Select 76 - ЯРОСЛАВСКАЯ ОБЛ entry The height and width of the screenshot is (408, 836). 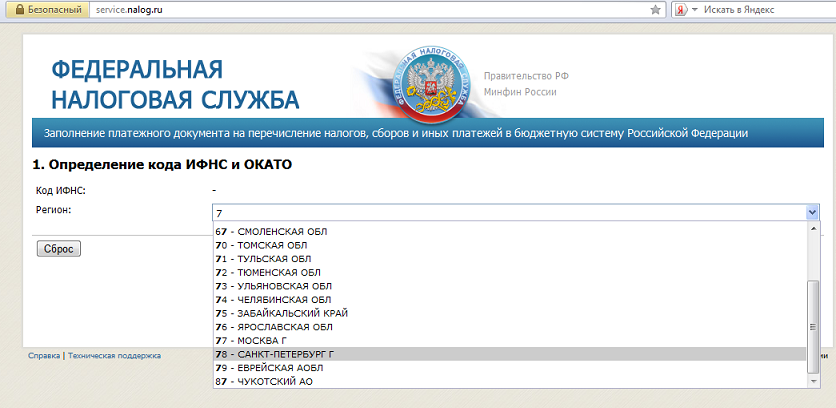pos(509,327)
